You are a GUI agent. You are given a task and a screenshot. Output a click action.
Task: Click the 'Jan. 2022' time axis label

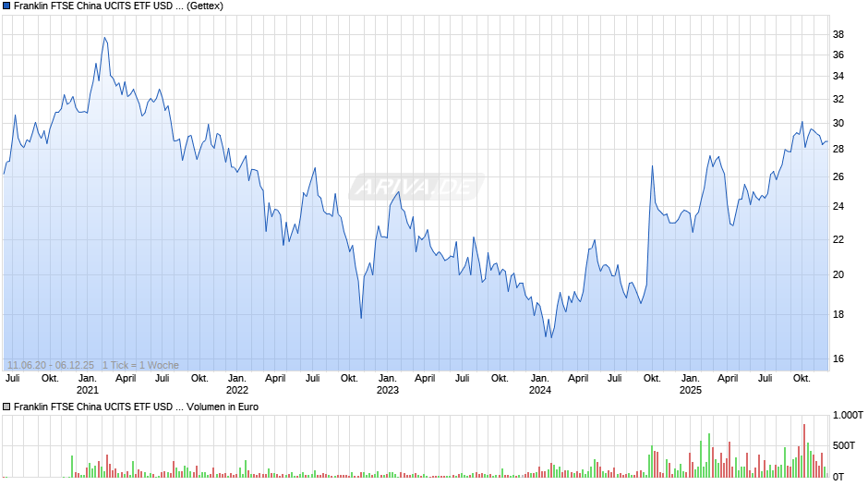pyautogui.click(x=237, y=384)
